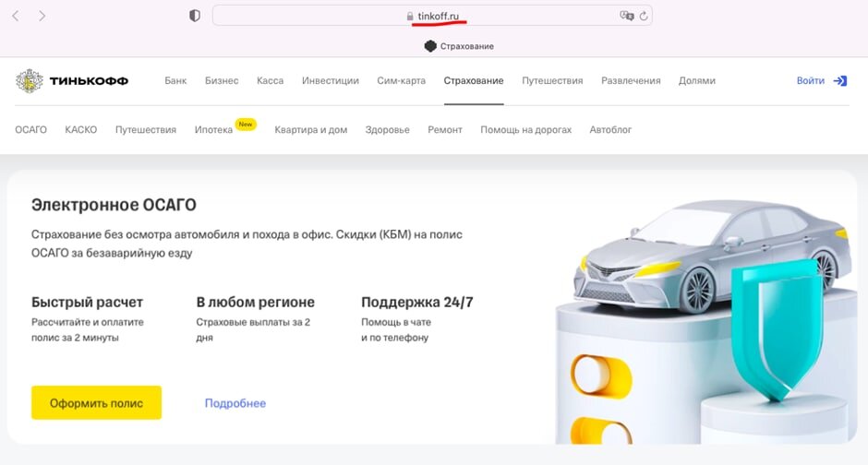
Task: Click the Подробнее link
Action: pos(235,403)
